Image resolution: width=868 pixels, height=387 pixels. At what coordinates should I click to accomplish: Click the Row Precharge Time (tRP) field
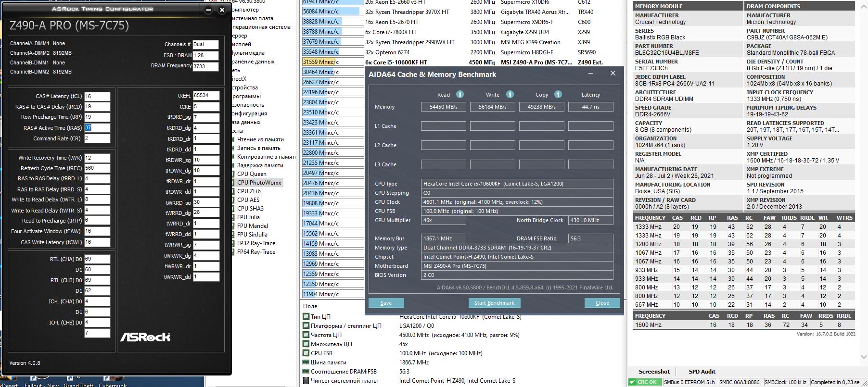pyautogui.click(x=97, y=117)
